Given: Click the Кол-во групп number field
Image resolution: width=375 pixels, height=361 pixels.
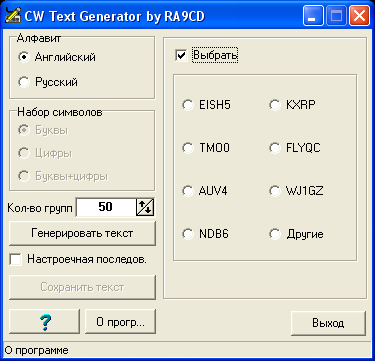Looking at the screenshot, I should point(106,207).
